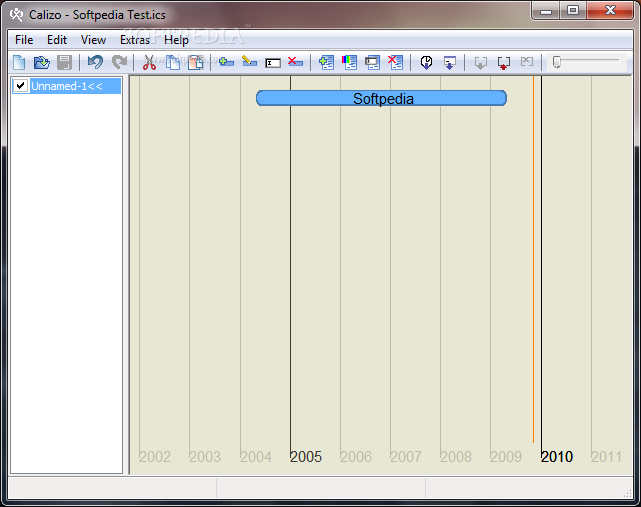This screenshot has height=507, width=641.
Task: Jump to today with the clock arrow icon
Action: point(426,63)
